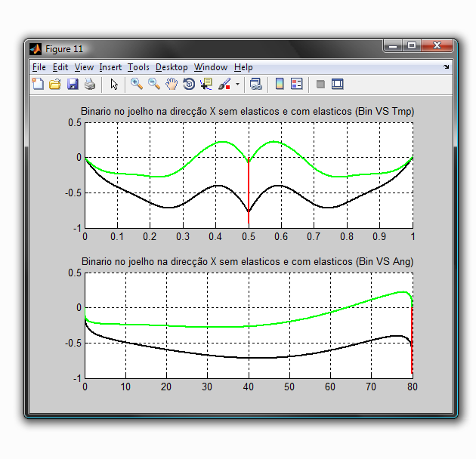The image size is (476, 459).
Task: Click the lower plot title text
Action: 247,261
